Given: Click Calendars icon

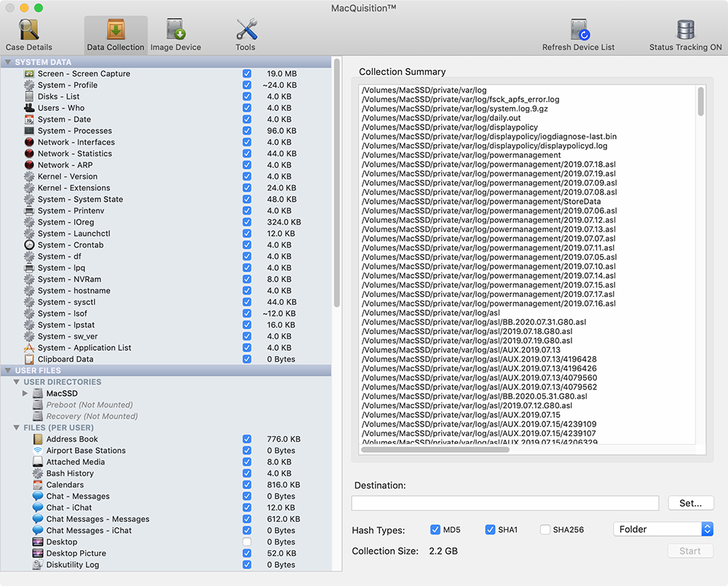Looking at the screenshot, I should point(38,485).
